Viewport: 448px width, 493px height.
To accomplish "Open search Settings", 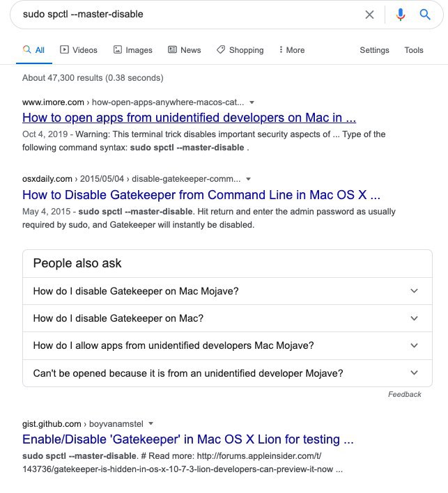I will (374, 50).
